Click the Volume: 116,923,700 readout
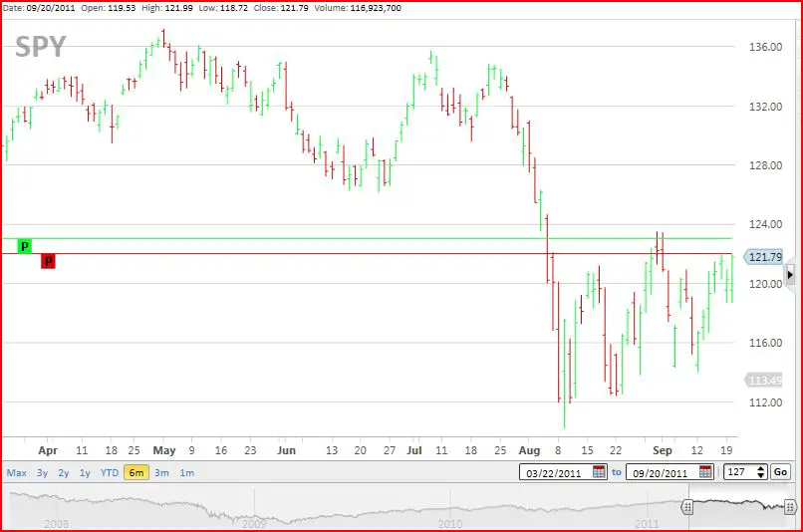Screen dimensions: 803x532 tap(358, 8)
